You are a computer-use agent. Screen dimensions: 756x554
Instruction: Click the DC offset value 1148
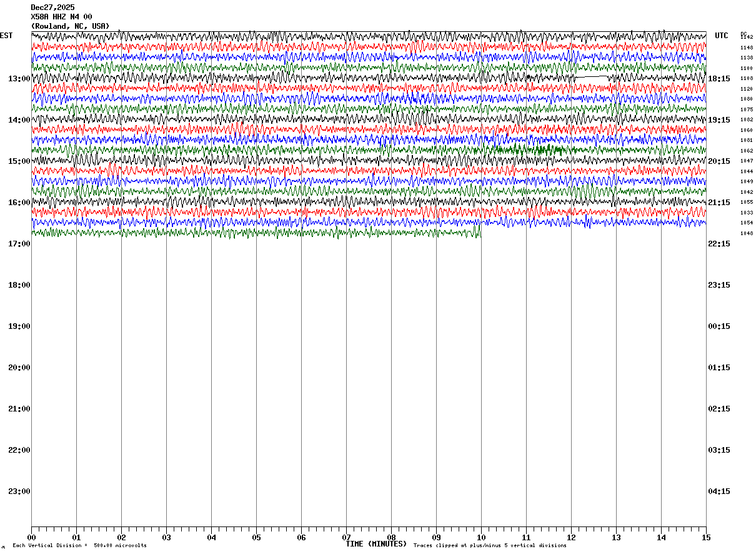coord(747,48)
